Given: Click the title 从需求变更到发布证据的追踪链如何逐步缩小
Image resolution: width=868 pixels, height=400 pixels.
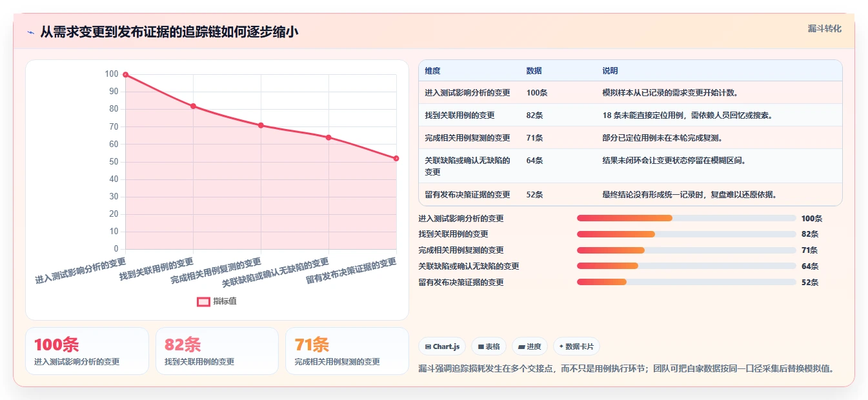Looking at the screenshot, I should (169, 32).
